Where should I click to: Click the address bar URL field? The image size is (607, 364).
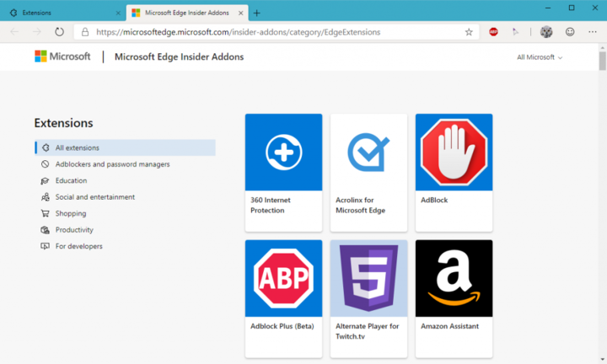(270, 32)
